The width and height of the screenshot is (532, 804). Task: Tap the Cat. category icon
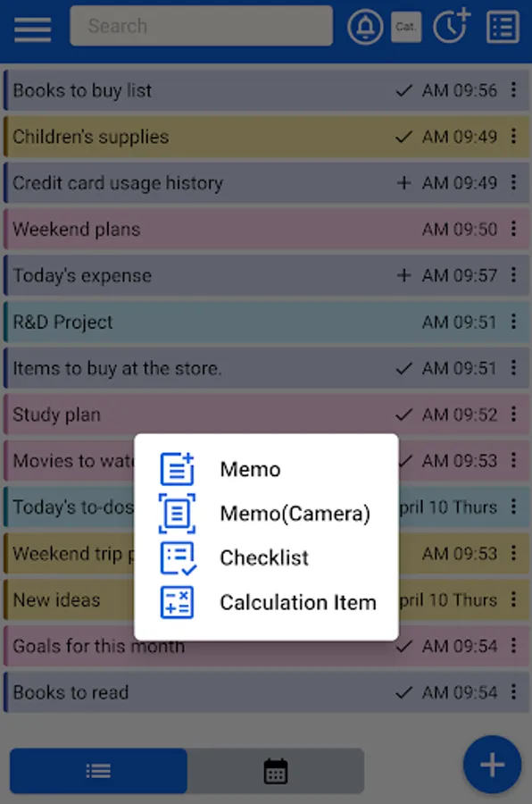(x=406, y=26)
